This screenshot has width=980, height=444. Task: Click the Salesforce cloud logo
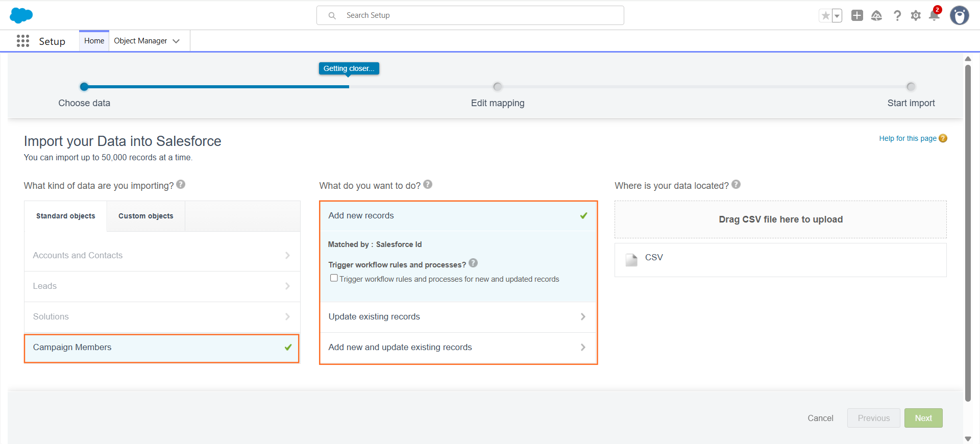click(x=21, y=15)
